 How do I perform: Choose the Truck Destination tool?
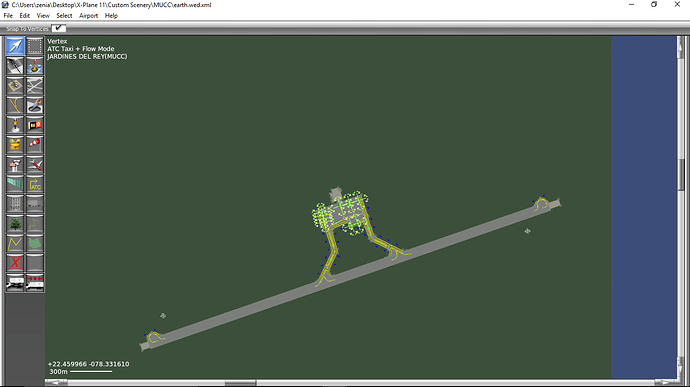pyautogui.click(x=35, y=283)
